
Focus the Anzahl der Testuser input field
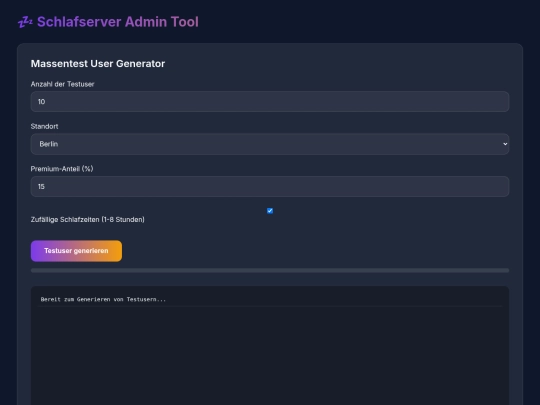click(270, 102)
